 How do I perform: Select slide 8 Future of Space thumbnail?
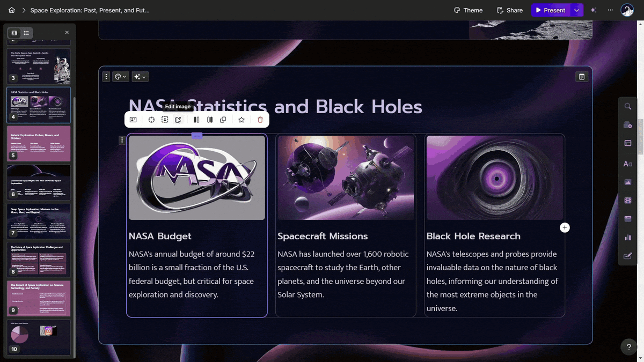(x=39, y=260)
